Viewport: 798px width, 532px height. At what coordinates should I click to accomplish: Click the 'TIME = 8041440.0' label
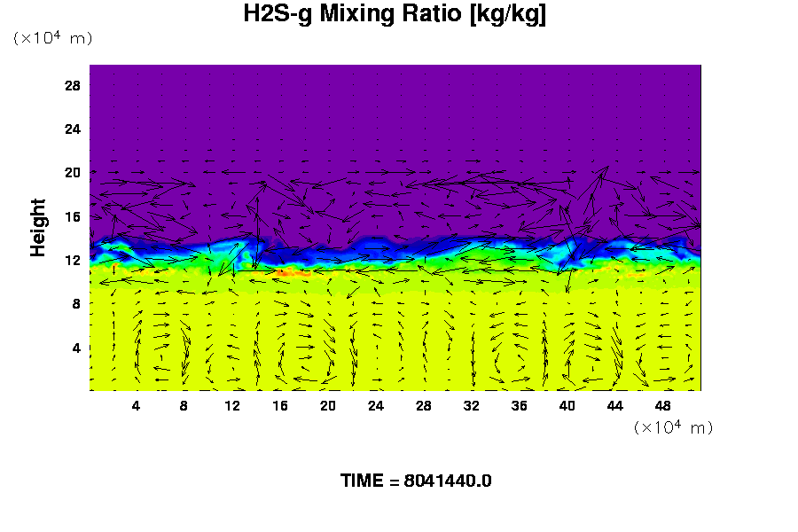point(416,481)
